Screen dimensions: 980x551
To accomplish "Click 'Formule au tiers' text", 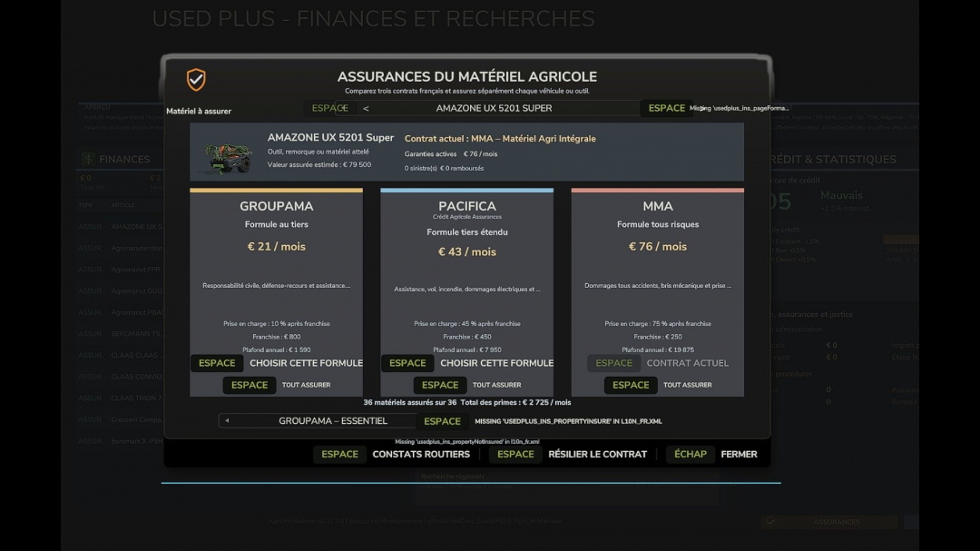I will pyautogui.click(x=276, y=224).
